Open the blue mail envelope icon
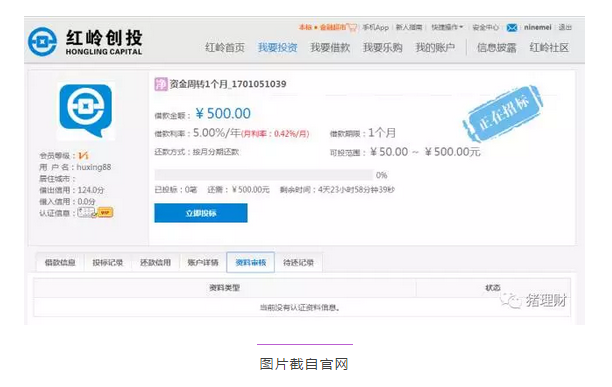 coord(512,27)
